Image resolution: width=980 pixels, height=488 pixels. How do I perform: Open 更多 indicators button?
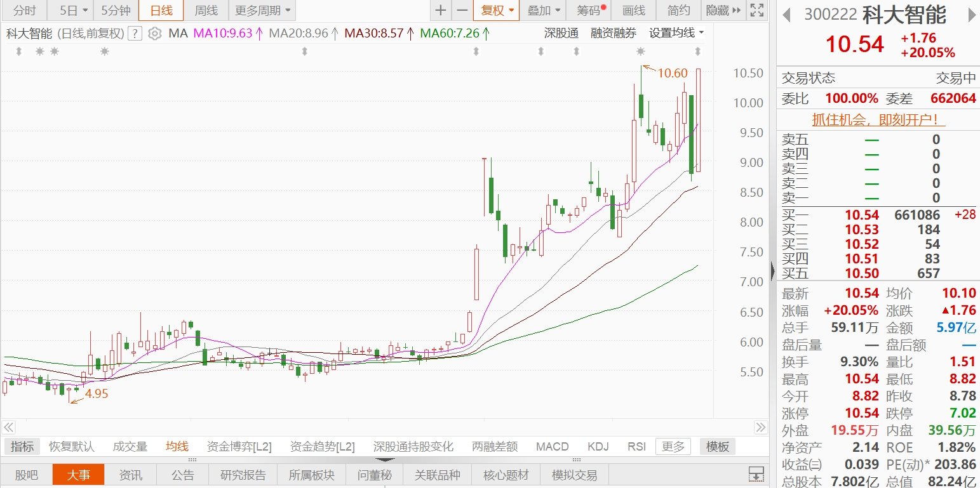[x=673, y=446]
